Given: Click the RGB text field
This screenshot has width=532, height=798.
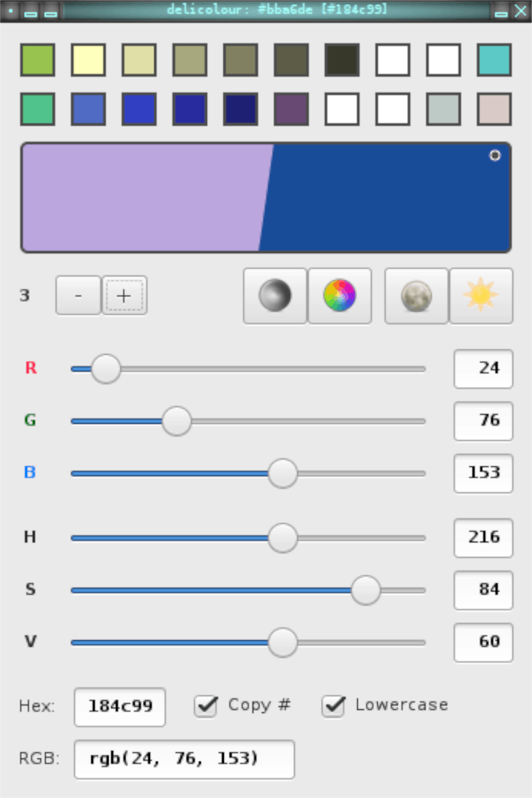Looking at the screenshot, I should (x=184, y=759).
